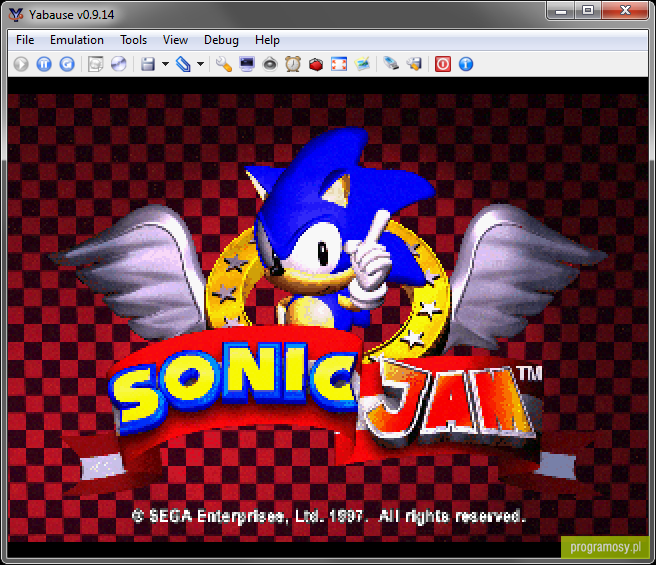Image resolution: width=656 pixels, height=565 pixels.
Task: Open the View menu
Action: point(175,40)
